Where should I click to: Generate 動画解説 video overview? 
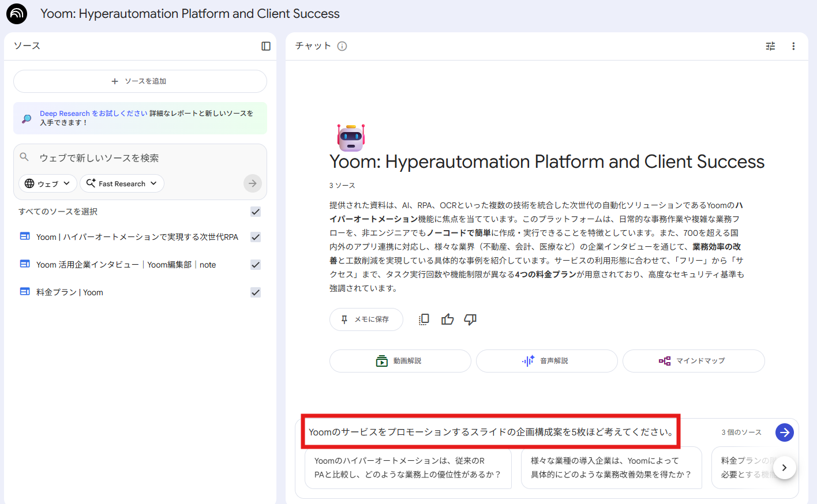click(x=400, y=361)
